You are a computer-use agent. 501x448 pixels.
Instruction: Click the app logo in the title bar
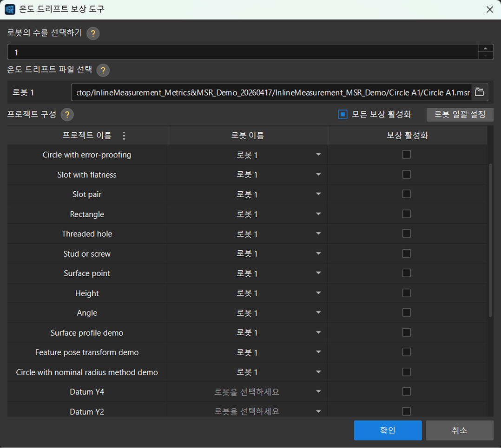10,9
